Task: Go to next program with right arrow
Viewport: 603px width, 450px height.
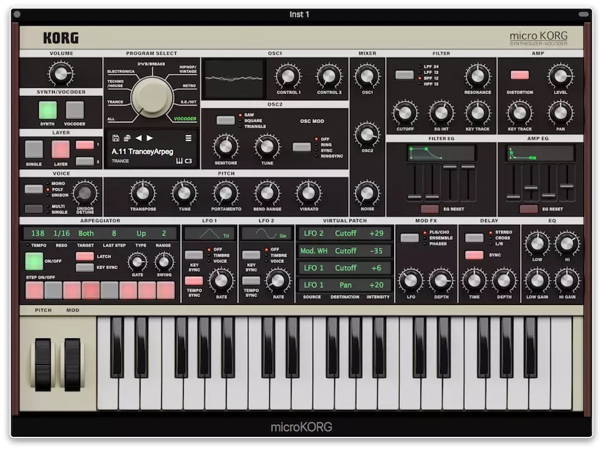Action: pos(150,138)
